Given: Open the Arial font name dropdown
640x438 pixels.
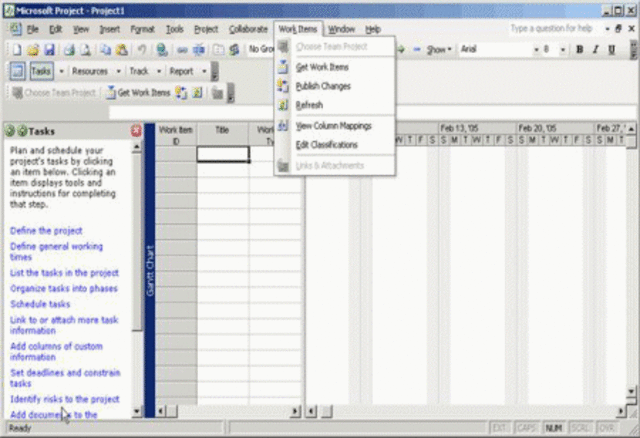Looking at the screenshot, I should [x=536, y=50].
